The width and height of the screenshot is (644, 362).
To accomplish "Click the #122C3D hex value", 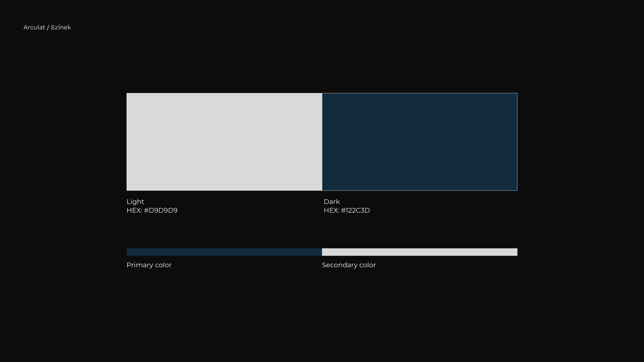I will pos(355,210).
